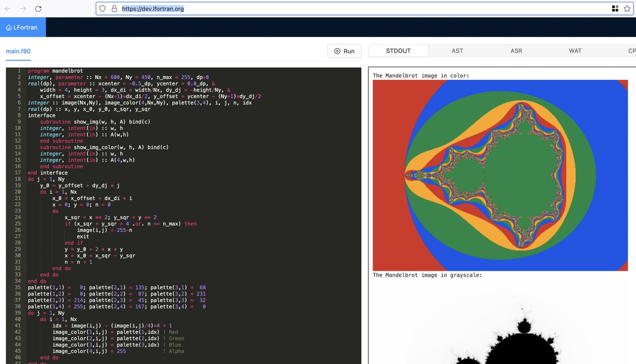Click the '! Blue' comment on line 44
The width and height of the screenshot is (636, 364).
click(172, 345)
